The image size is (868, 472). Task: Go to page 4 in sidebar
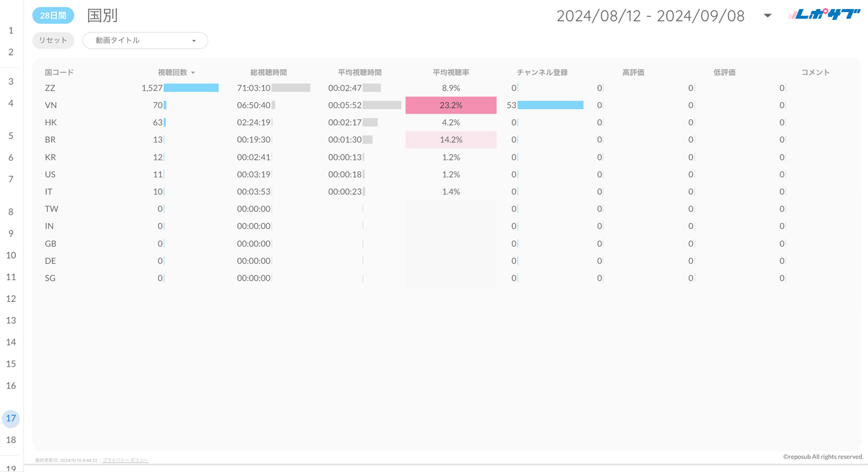(11, 103)
